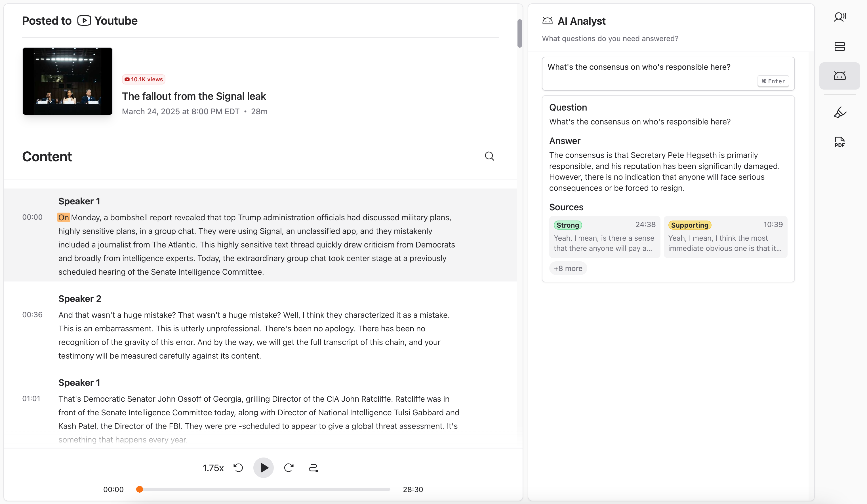Rewind using the skip back icon
867x504 pixels.
(x=238, y=467)
